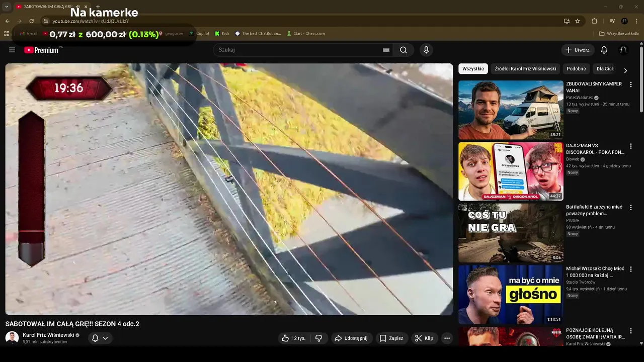Click the Utwórz create button
644x362 pixels.
point(578,50)
